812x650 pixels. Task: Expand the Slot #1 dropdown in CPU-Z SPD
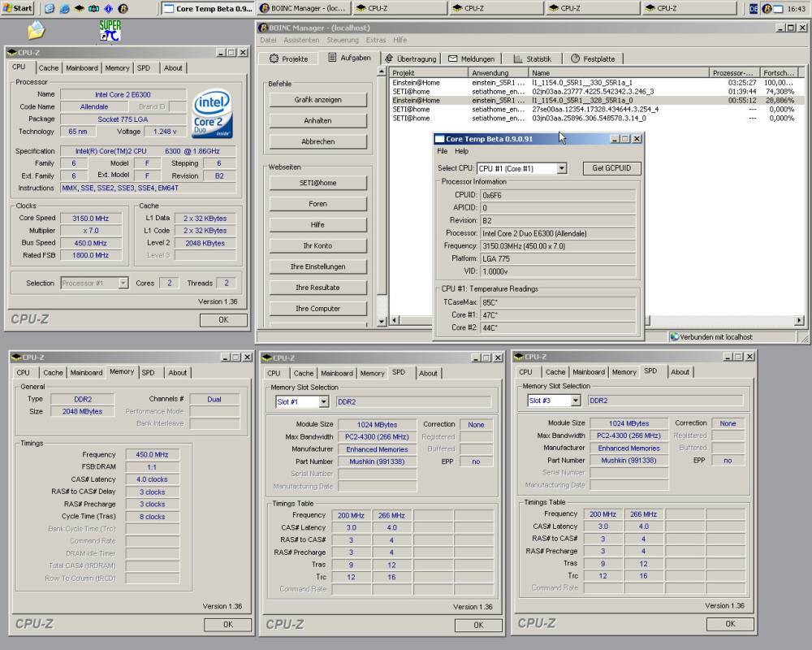(323, 401)
